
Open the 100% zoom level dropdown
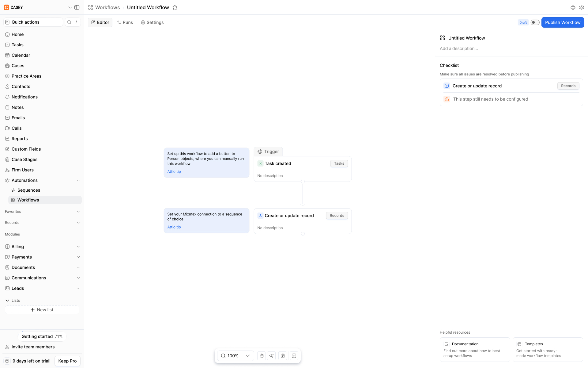tap(235, 356)
